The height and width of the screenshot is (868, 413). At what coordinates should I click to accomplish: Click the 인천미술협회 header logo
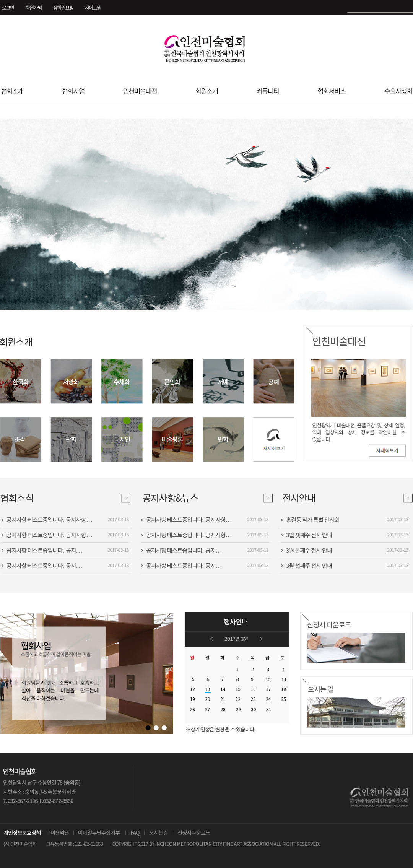[205, 49]
